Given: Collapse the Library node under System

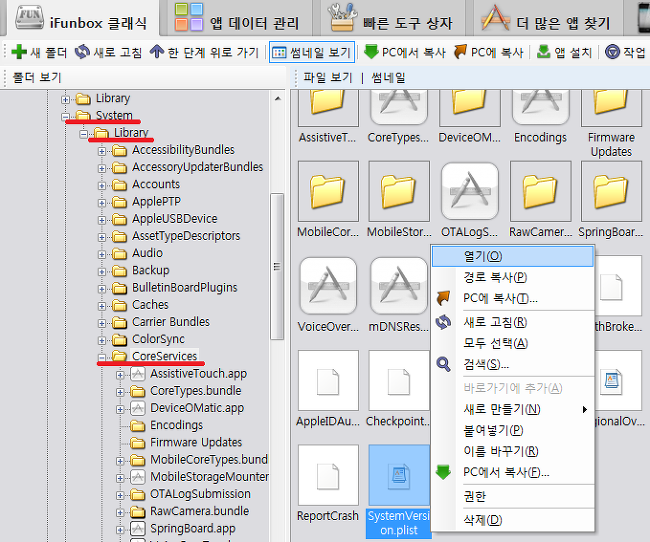Looking at the screenshot, I should (83, 134).
